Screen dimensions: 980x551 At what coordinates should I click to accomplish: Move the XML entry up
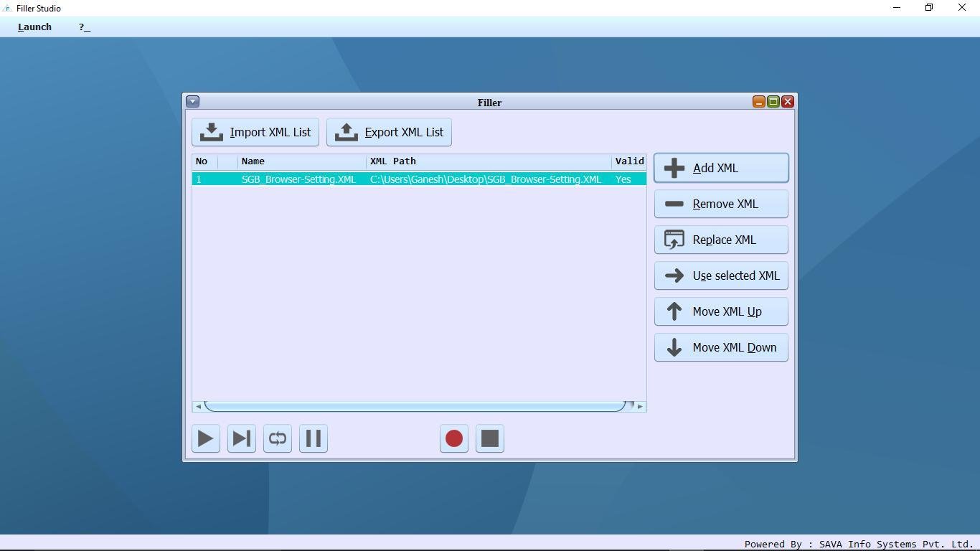point(720,311)
